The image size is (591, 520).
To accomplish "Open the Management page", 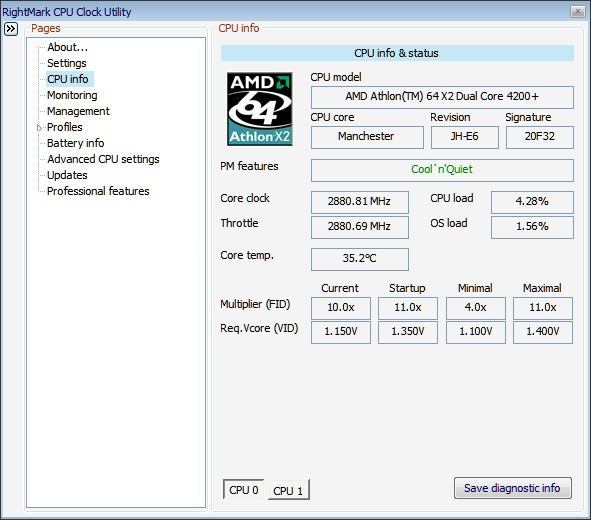I will [78, 111].
